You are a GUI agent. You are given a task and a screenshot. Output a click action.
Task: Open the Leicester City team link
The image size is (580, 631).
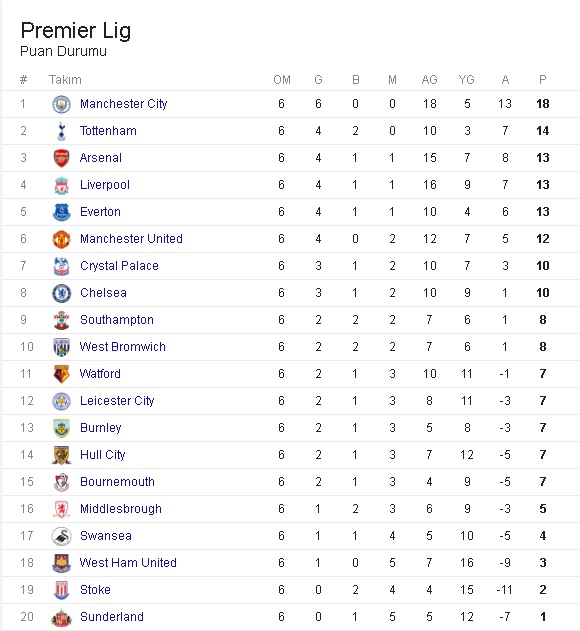click(x=117, y=400)
